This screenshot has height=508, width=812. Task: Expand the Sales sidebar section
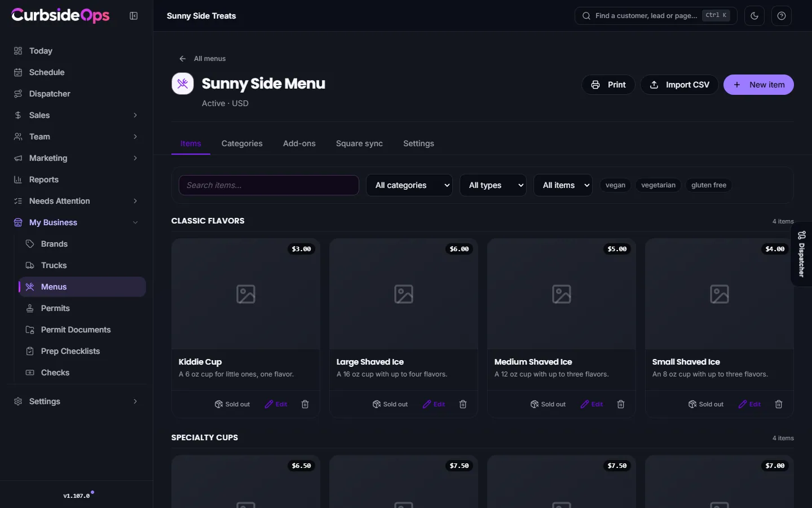coord(76,115)
